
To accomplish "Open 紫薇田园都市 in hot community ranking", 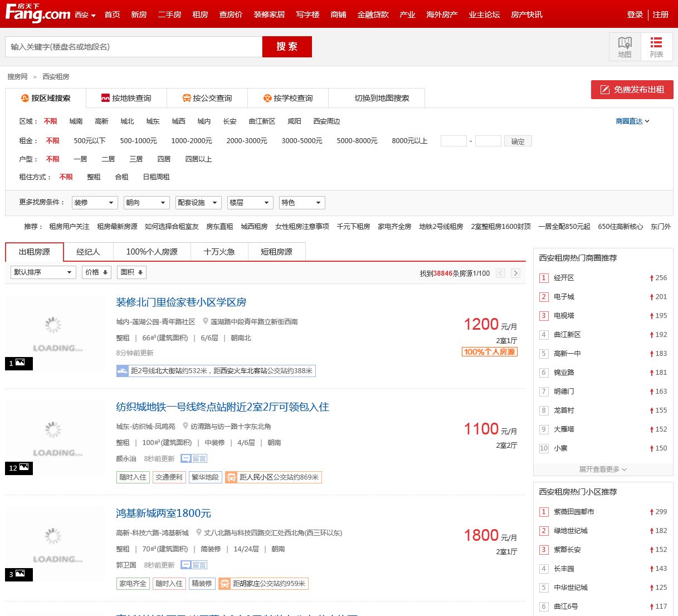I will click(x=574, y=512).
